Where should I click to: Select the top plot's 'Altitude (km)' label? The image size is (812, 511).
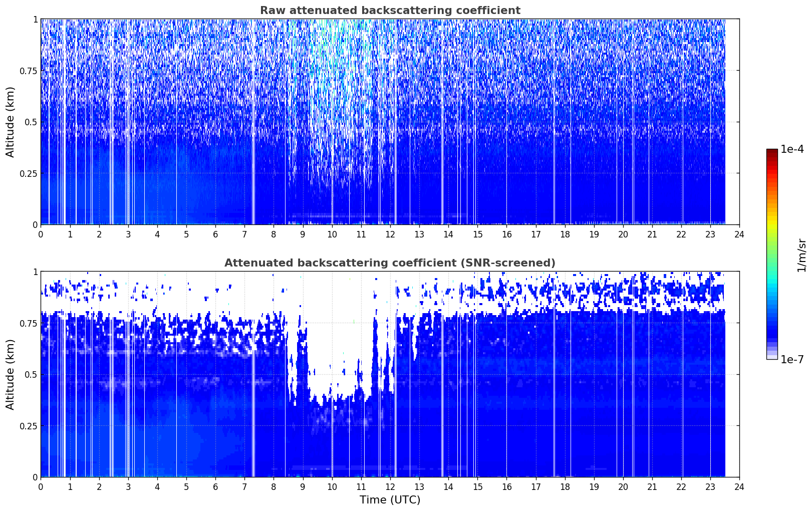pos(11,122)
